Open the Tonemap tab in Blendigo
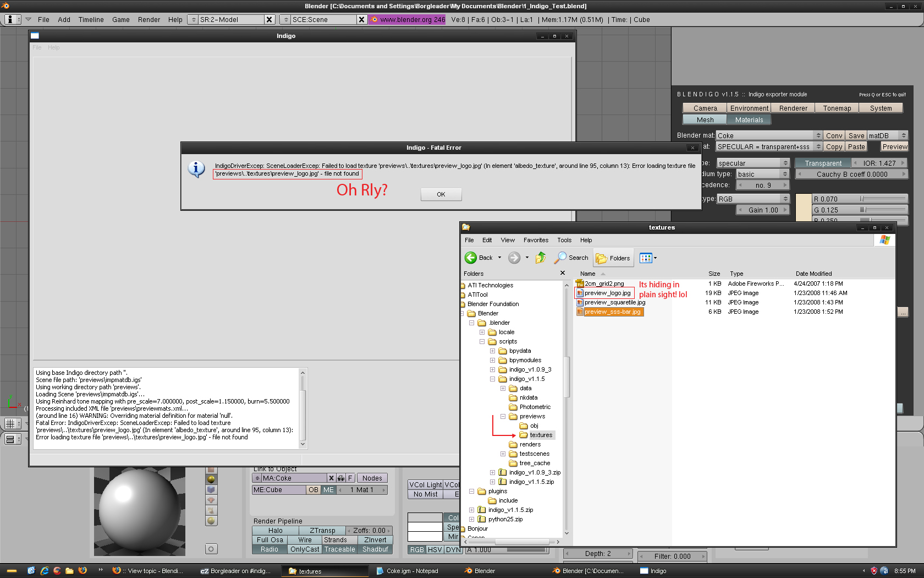This screenshot has width=924, height=578. click(837, 108)
